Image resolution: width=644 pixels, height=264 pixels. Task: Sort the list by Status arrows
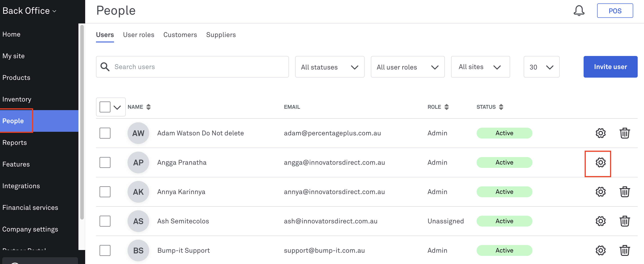coord(501,107)
